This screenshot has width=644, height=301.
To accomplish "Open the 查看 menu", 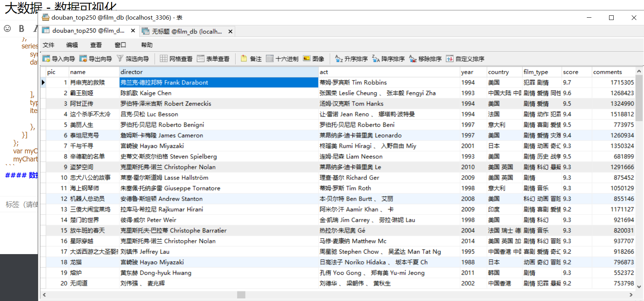I will point(96,45).
